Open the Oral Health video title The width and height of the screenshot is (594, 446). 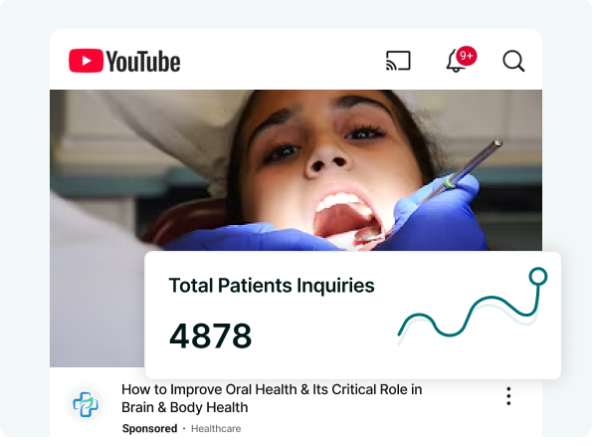click(x=272, y=398)
